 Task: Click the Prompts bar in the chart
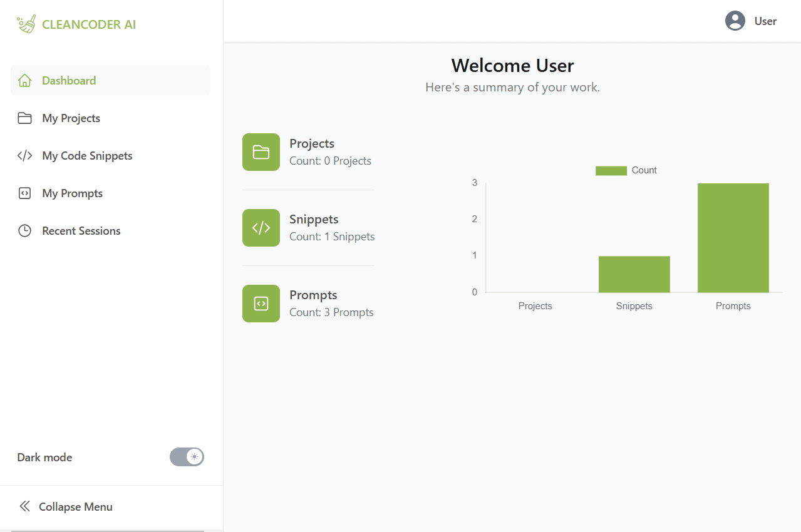[x=733, y=238]
